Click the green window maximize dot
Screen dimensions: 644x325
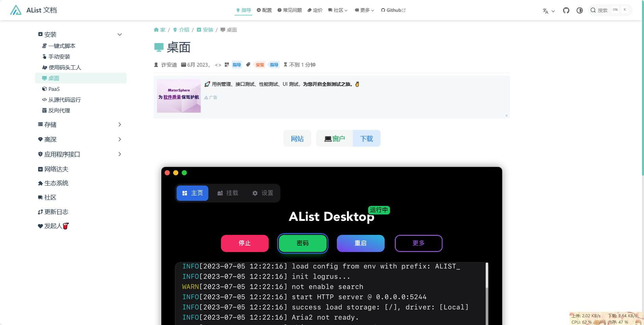click(x=184, y=173)
